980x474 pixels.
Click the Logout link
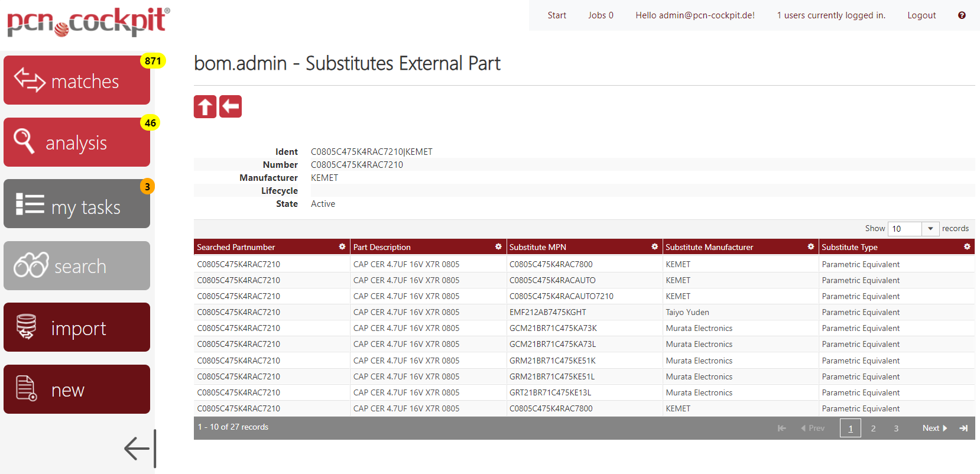click(921, 15)
